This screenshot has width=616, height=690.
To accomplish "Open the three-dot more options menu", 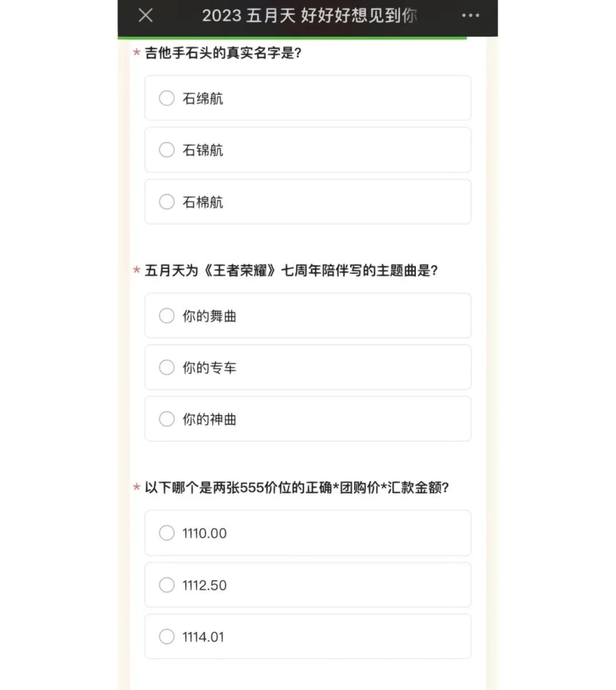I will [x=471, y=15].
